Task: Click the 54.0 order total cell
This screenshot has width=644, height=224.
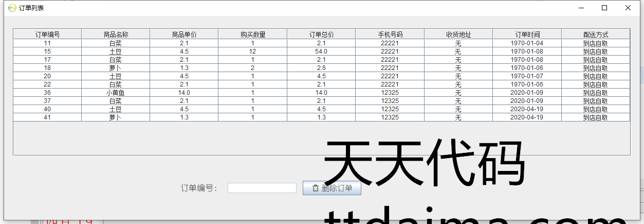Action: 321,51
